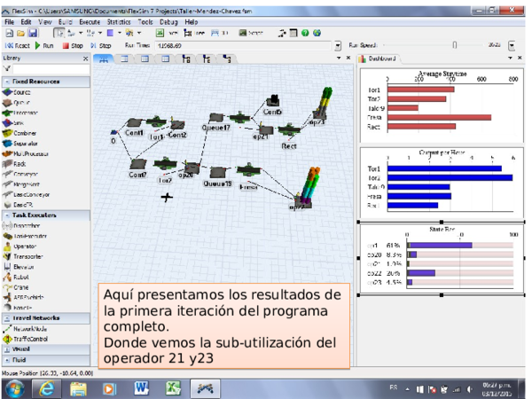Pick the Transporter object in Library

click(x=23, y=256)
